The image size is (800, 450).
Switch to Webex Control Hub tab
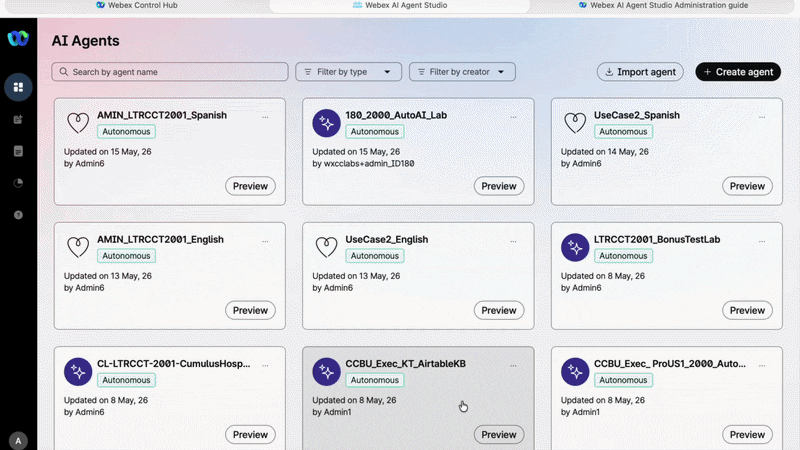click(x=137, y=5)
